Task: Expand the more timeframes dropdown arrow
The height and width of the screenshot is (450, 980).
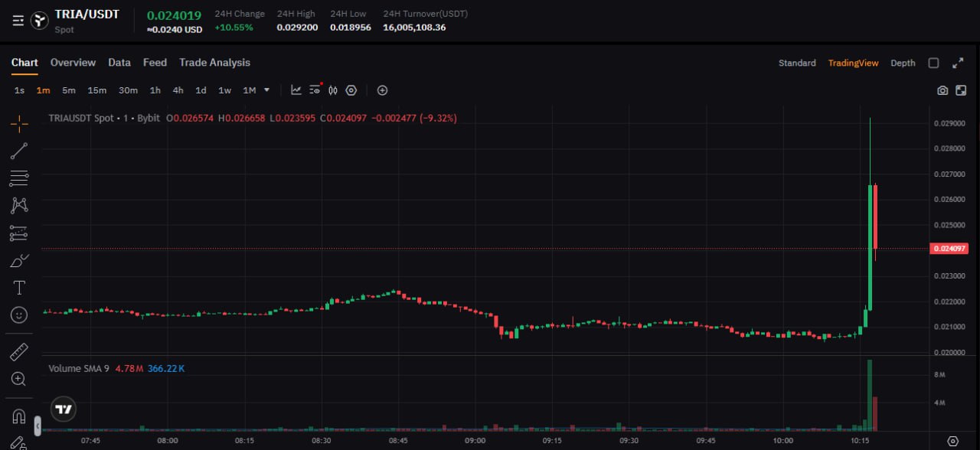Action: tap(266, 90)
